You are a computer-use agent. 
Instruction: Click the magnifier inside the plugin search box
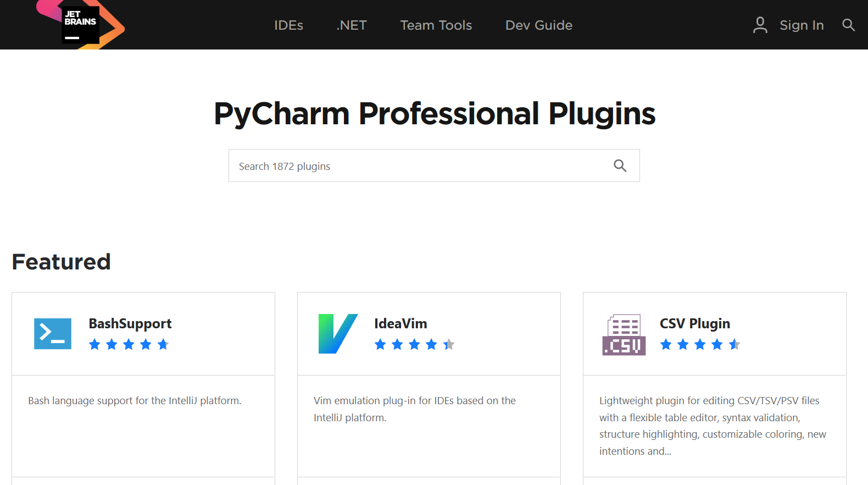[x=620, y=166]
